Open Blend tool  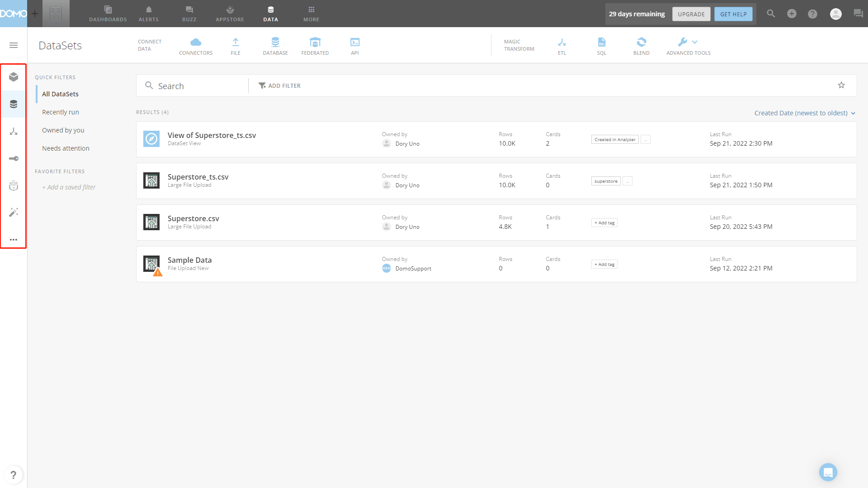642,46
